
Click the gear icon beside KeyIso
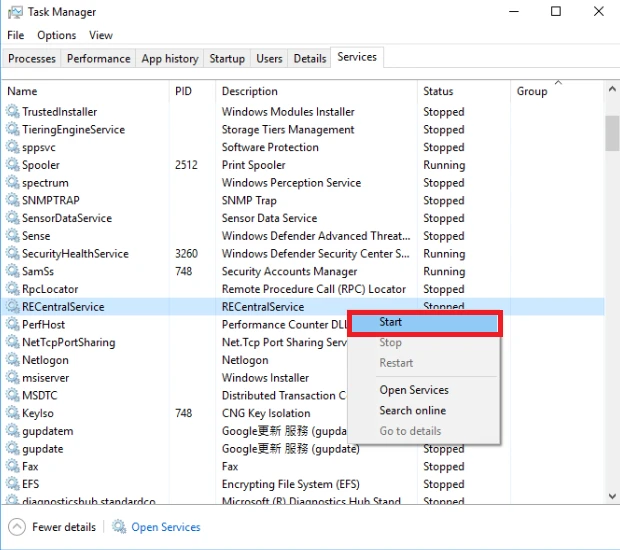point(13,413)
